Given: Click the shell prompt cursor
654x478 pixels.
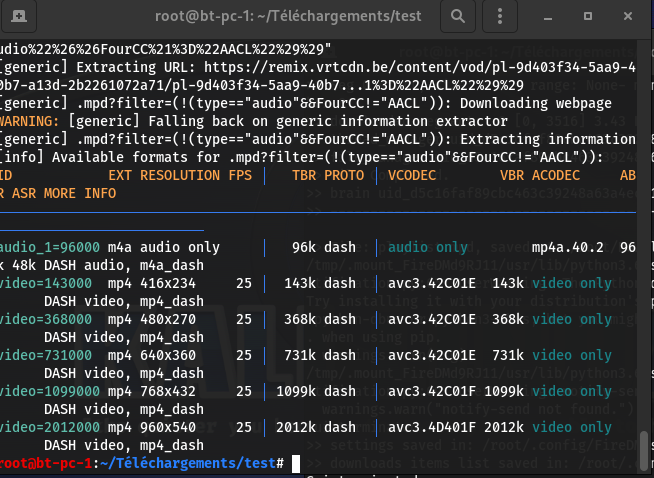Looking at the screenshot, I should point(296,463).
